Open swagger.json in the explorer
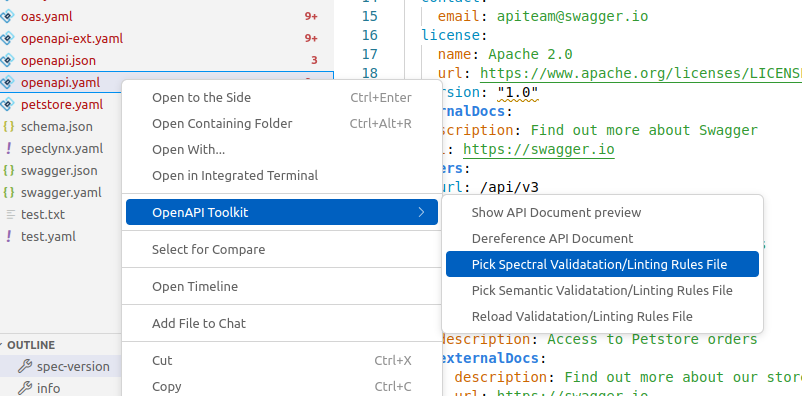The width and height of the screenshot is (802, 396). [59, 171]
